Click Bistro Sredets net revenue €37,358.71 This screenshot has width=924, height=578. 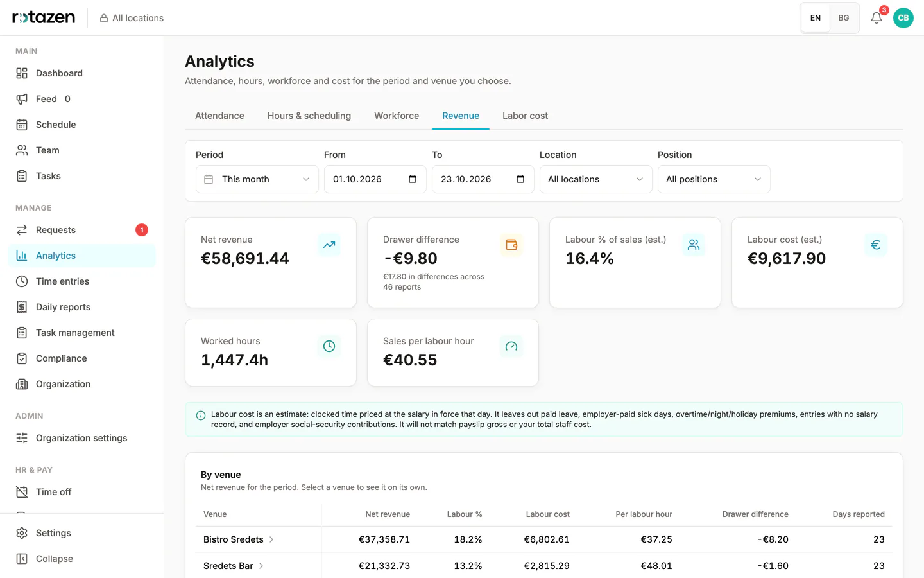click(x=384, y=539)
